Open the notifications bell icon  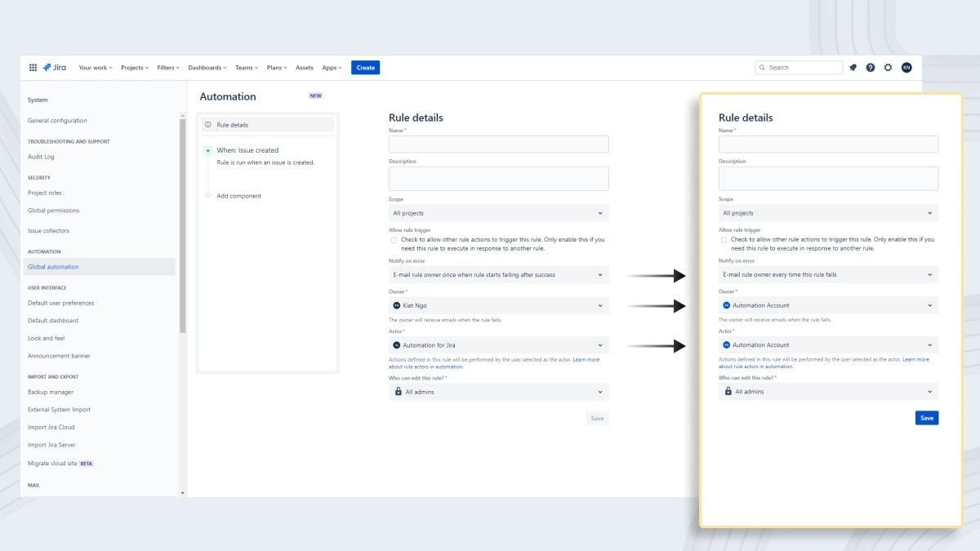[853, 68]
